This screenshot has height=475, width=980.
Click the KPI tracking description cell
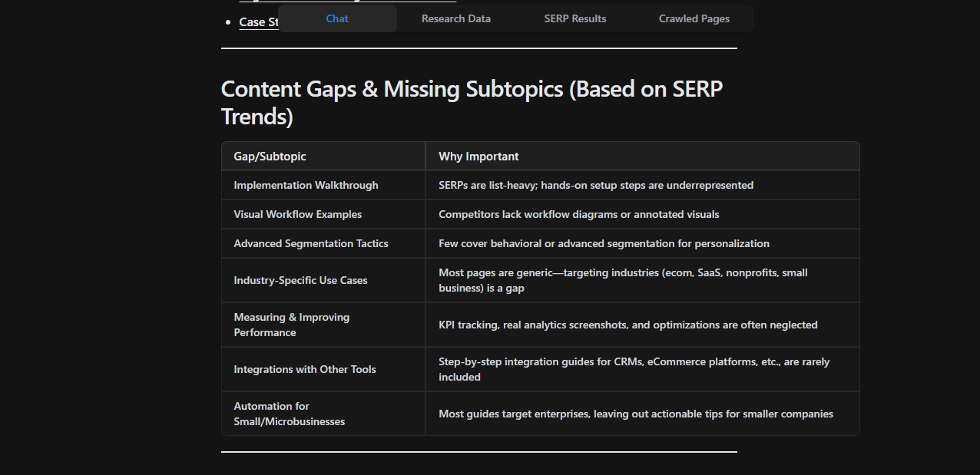pyautogui.click(x=627, y=325)
